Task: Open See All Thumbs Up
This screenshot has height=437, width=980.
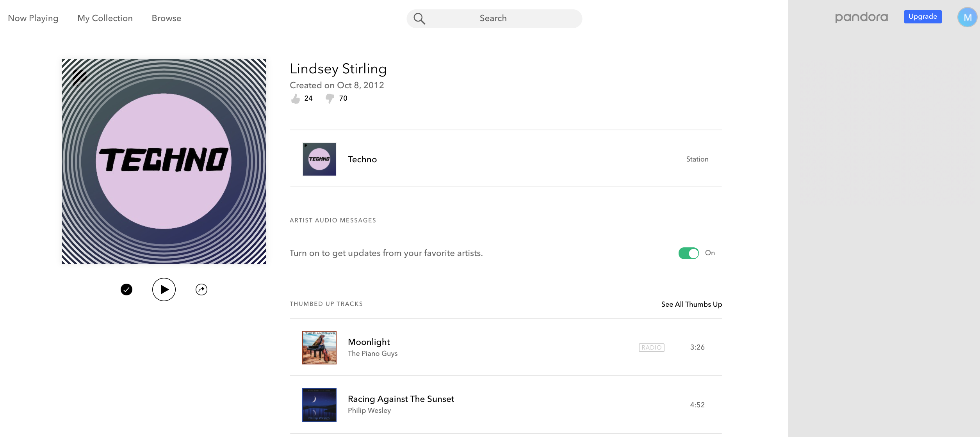Action: (x=691, y=304)
